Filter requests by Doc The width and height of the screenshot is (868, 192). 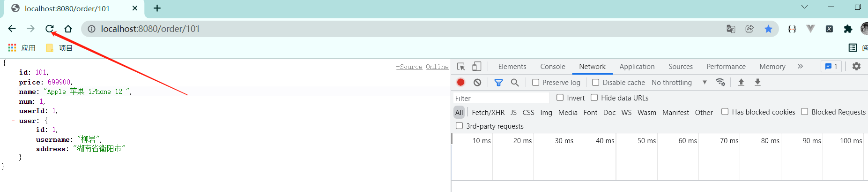point(609,113)
